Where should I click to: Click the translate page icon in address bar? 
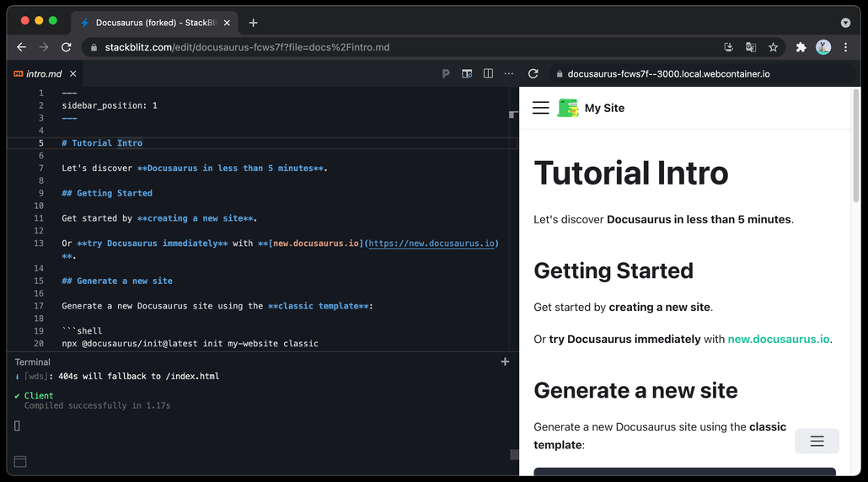(751, 47)
